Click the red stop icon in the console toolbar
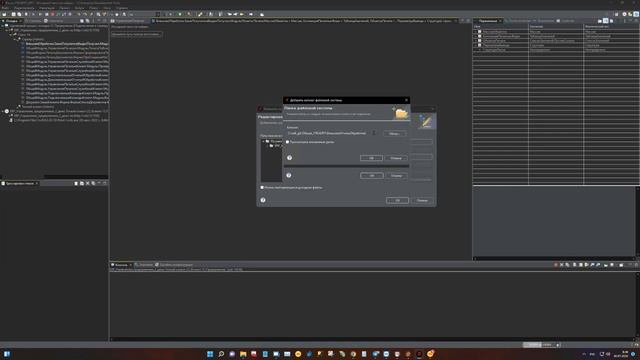The width and height of the screenshot is (640, 360). pyautogui.click(x=556, y=265)
